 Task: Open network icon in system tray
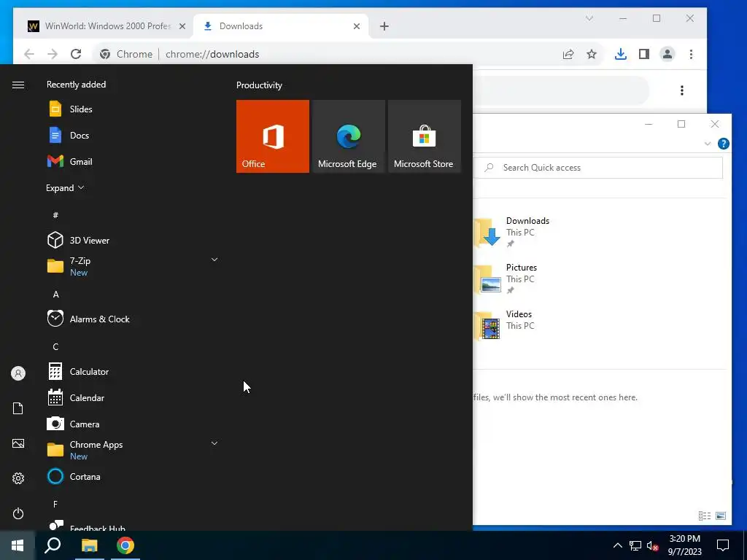coord(635,545)
